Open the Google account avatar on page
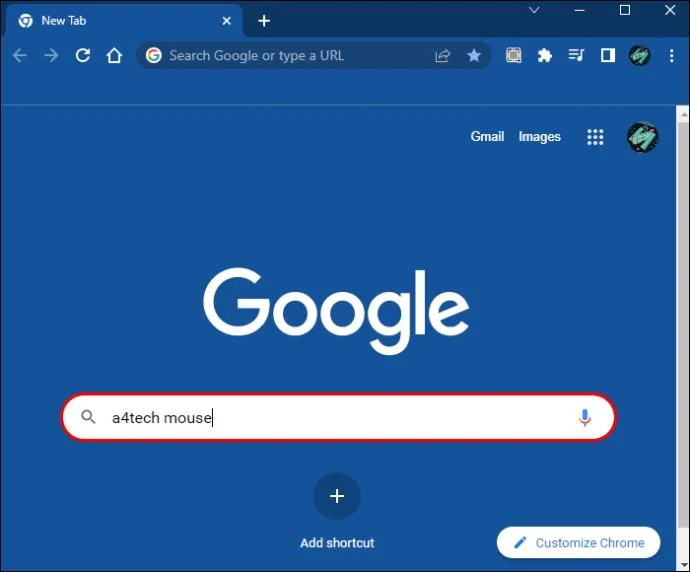 click(643, 137)
